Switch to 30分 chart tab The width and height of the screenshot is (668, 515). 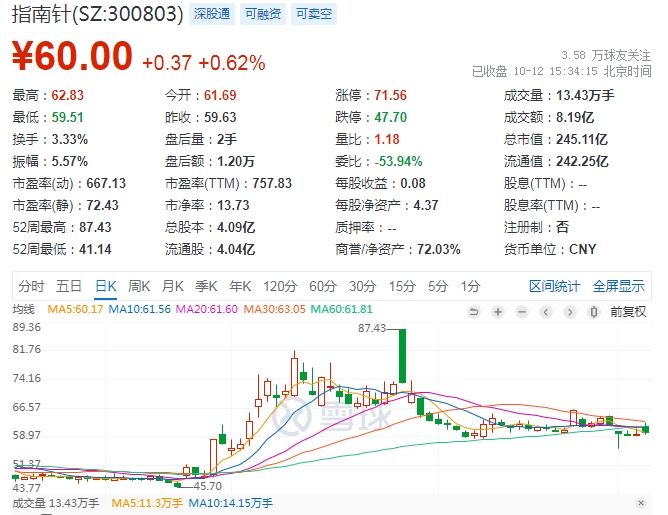[x=363, y=286]
